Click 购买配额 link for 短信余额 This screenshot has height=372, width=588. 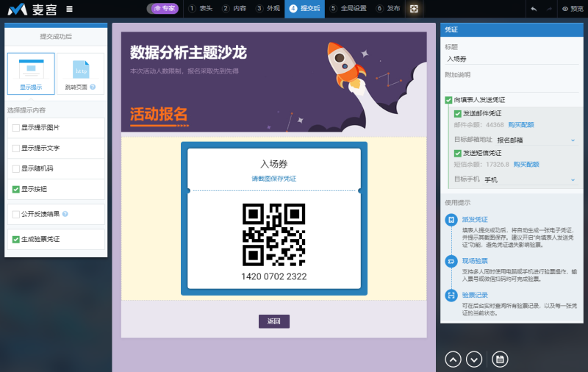[526, 164]
